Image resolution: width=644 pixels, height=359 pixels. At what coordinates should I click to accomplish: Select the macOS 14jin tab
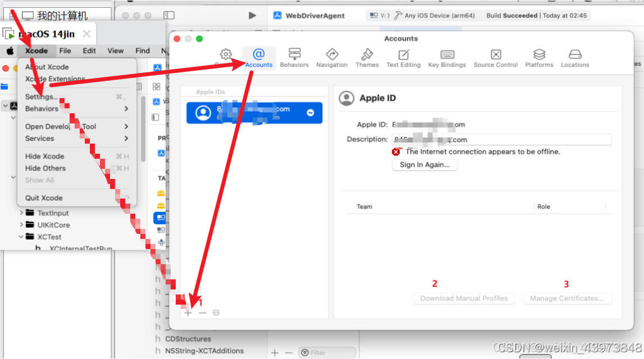click(x=47, y=34)
